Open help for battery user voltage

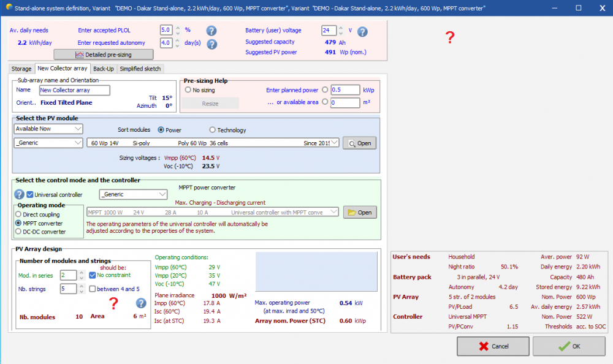(362, 32)
